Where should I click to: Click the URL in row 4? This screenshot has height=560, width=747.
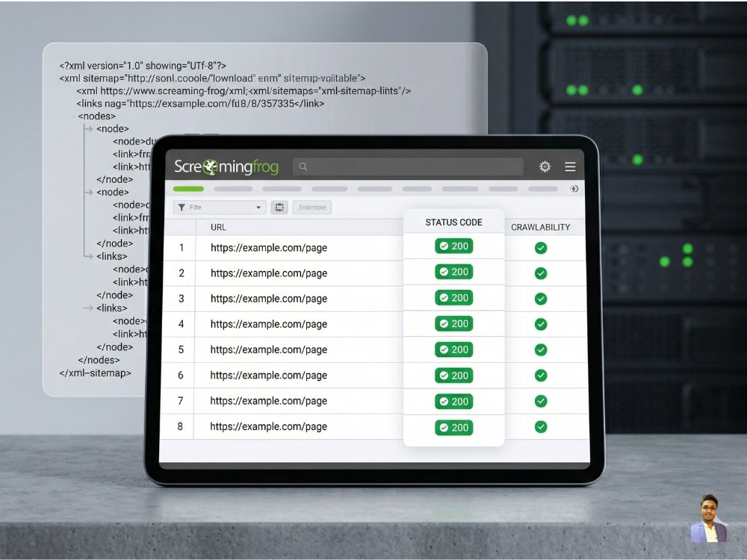tap(269, 324)
